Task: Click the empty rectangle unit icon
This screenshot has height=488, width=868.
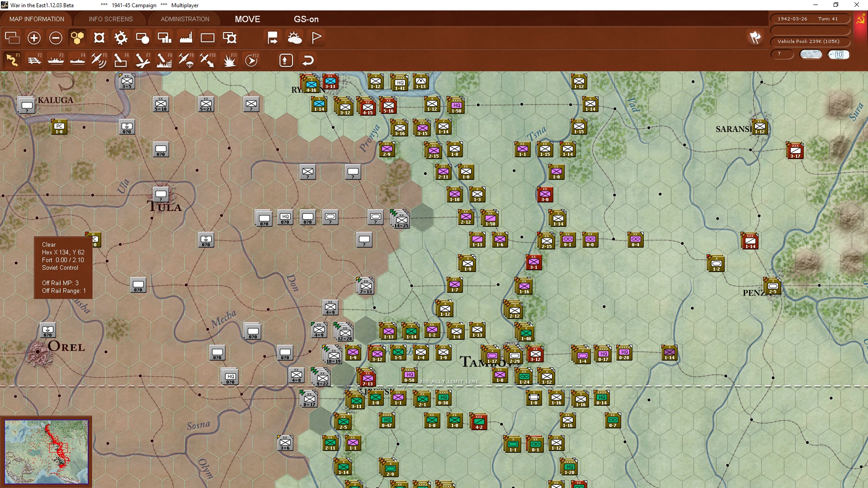Action: click(208, 38)
